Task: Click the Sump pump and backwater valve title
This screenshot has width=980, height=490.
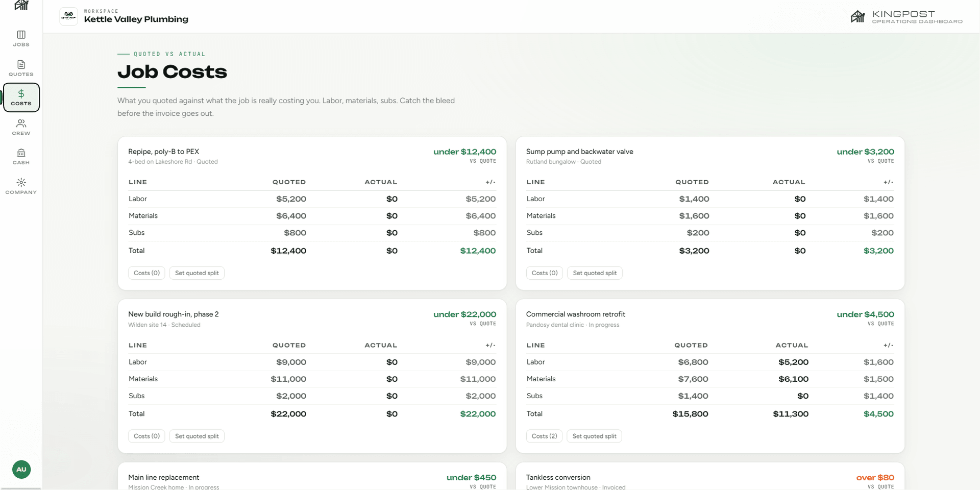Action: [580, 152]
